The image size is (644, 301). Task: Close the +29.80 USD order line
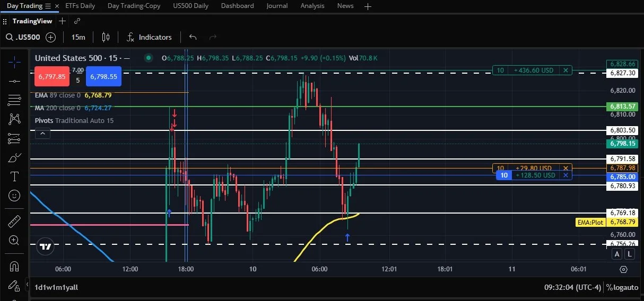click(x=565, y=169)
